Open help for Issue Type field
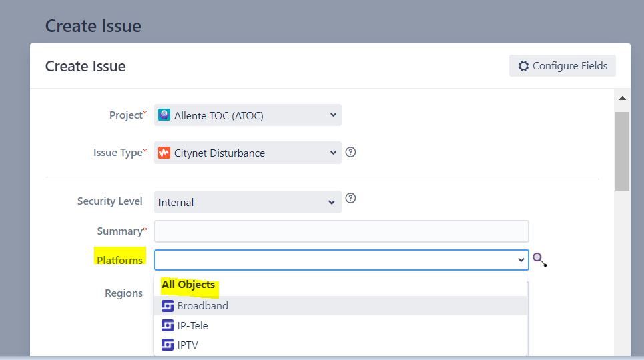 coord(350,152)
